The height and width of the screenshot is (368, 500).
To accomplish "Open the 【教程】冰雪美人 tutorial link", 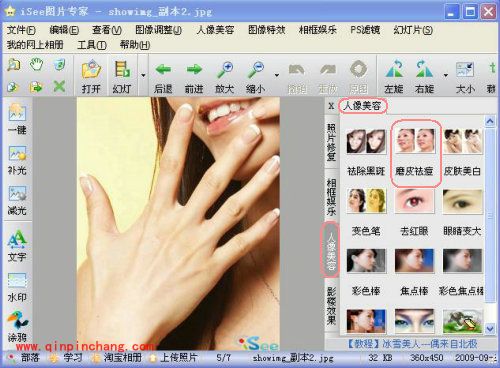I will pos(411,344).
